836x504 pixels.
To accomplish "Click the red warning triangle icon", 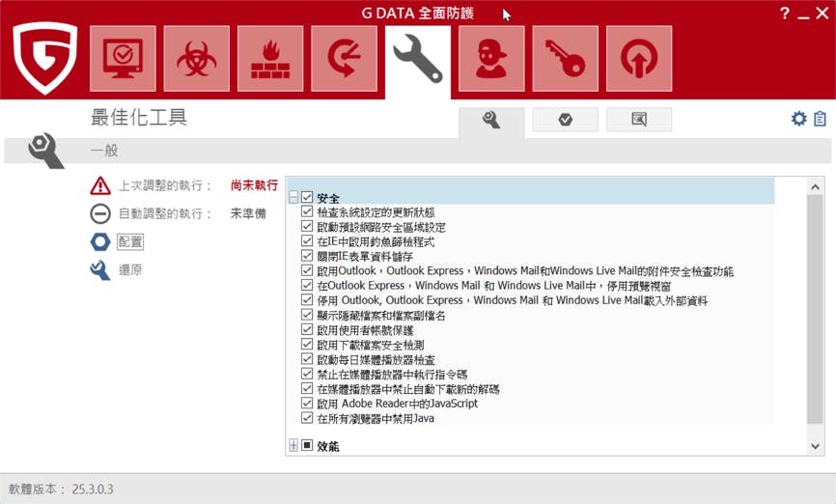I will click(100, 185).
